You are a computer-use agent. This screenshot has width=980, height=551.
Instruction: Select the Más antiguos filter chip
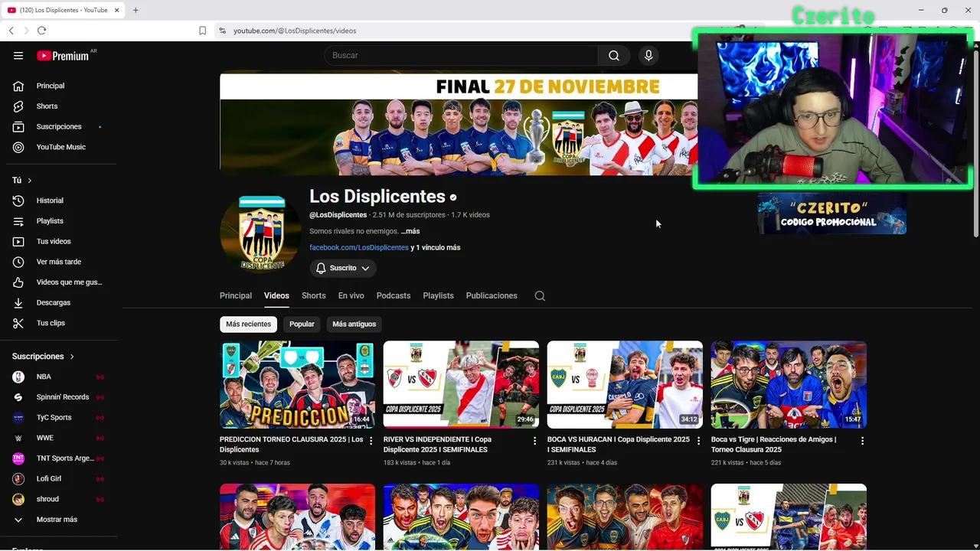354,324
